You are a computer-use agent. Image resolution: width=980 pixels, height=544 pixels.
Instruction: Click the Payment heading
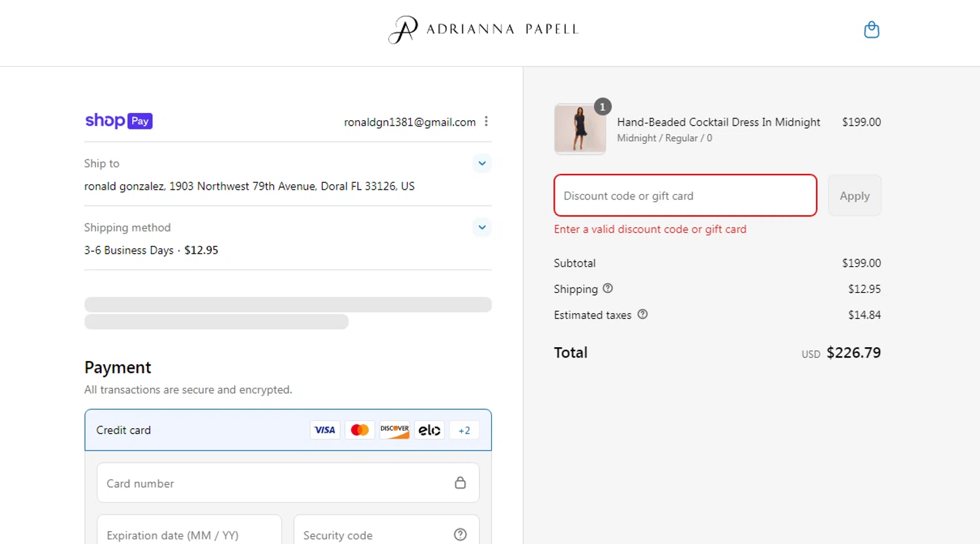118,367
